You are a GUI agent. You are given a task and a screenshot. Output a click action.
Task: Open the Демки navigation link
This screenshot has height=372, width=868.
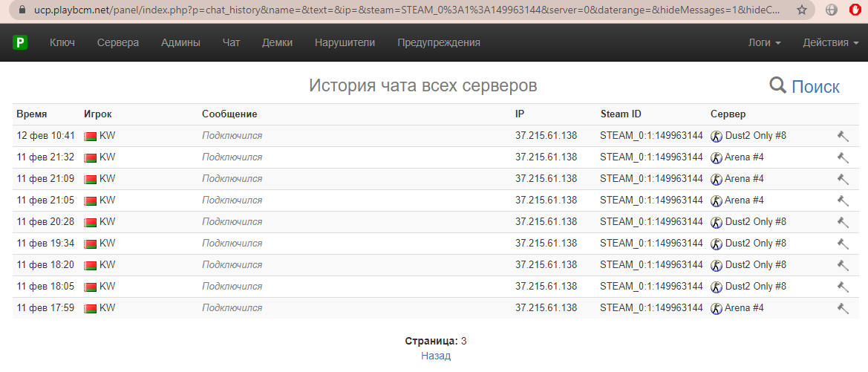277,43
